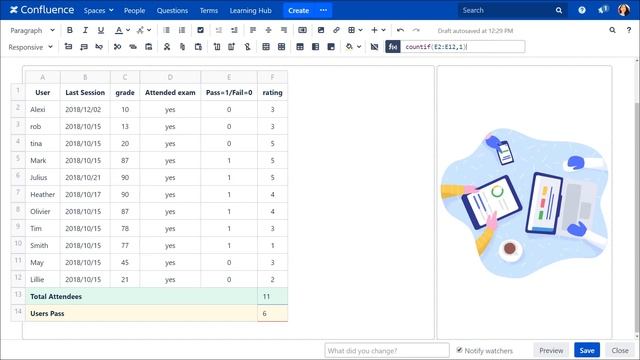Open the Responsive table width dropdown
Image resolution: width=640 pixels, height=360 pixels.
click(x=31, y=47)
